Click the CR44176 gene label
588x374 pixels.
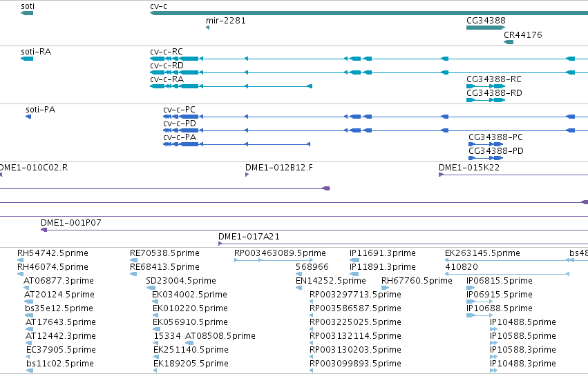click(x=523, y=35)
